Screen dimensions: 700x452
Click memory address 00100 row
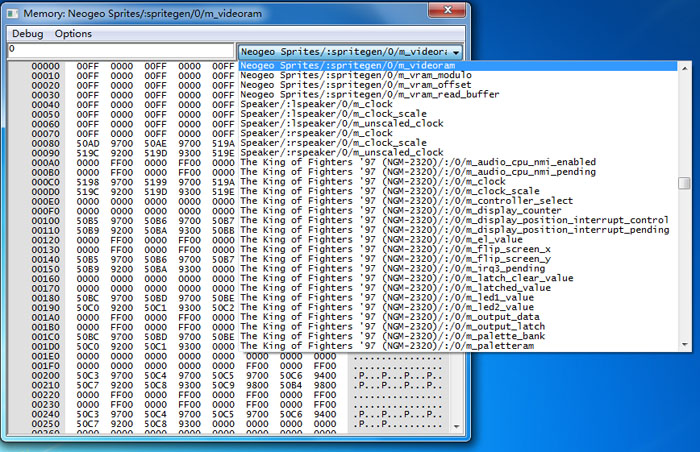46,221
